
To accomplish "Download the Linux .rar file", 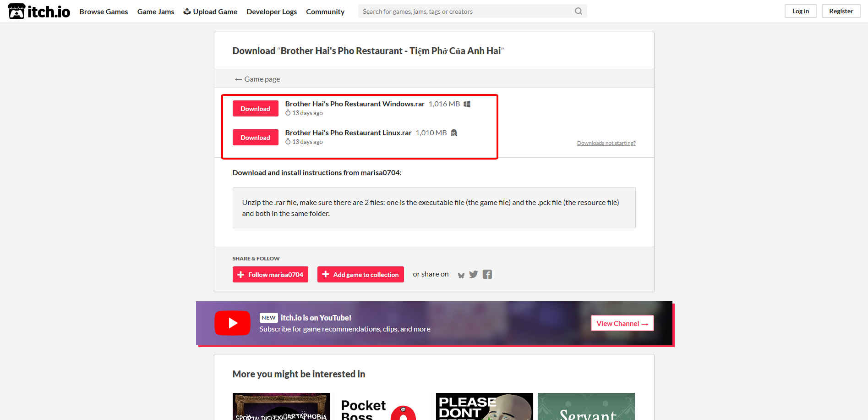I will [255, 138].
